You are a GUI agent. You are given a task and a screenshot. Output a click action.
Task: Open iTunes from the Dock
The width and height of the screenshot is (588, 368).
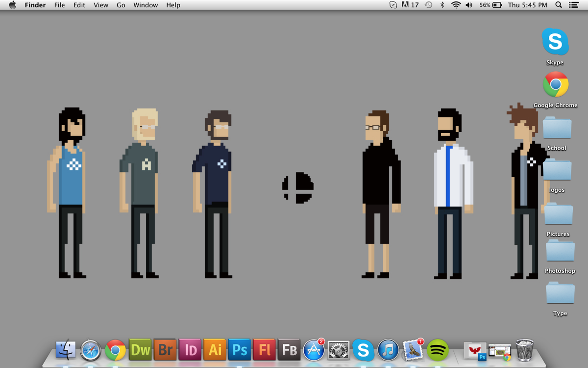388,350
